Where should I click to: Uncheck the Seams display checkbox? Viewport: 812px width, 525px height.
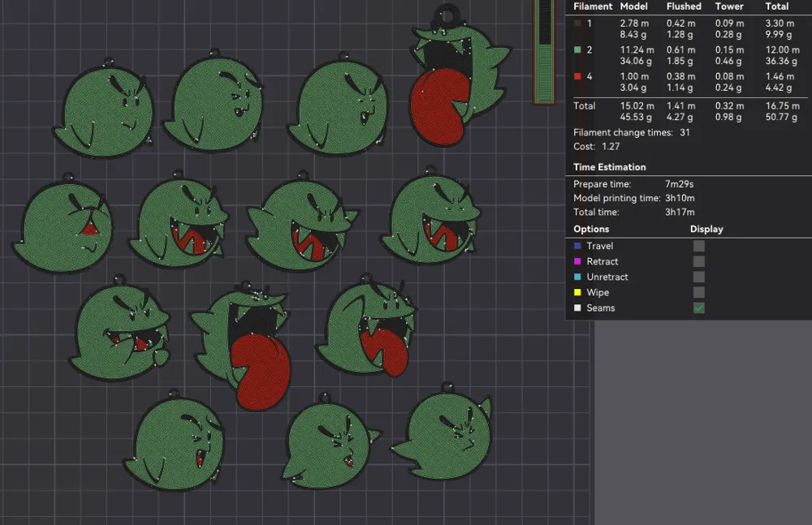698,308
